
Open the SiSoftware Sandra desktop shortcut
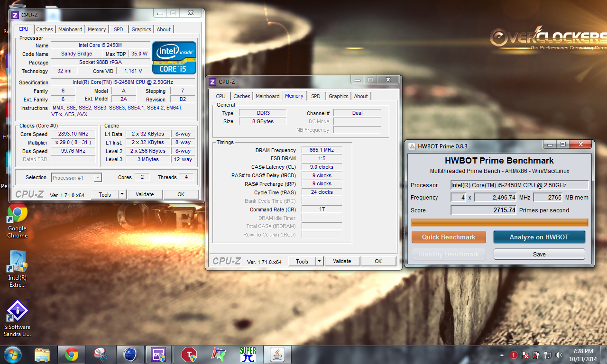[x=18, y=318]
